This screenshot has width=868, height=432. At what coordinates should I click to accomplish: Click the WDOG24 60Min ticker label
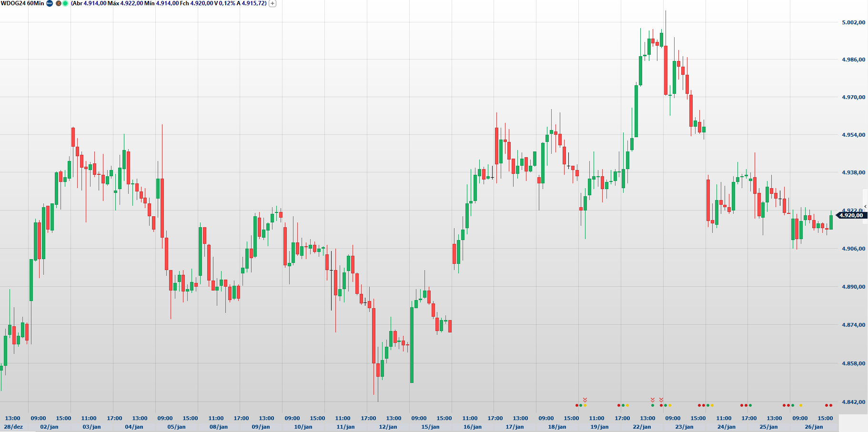(x=22, y=3)
